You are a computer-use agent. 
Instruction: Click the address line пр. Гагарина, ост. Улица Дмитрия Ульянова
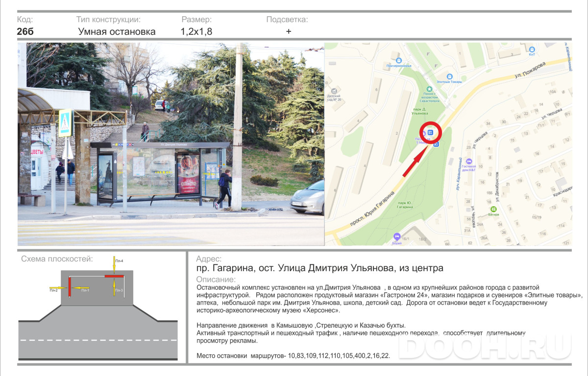point(319,268)
